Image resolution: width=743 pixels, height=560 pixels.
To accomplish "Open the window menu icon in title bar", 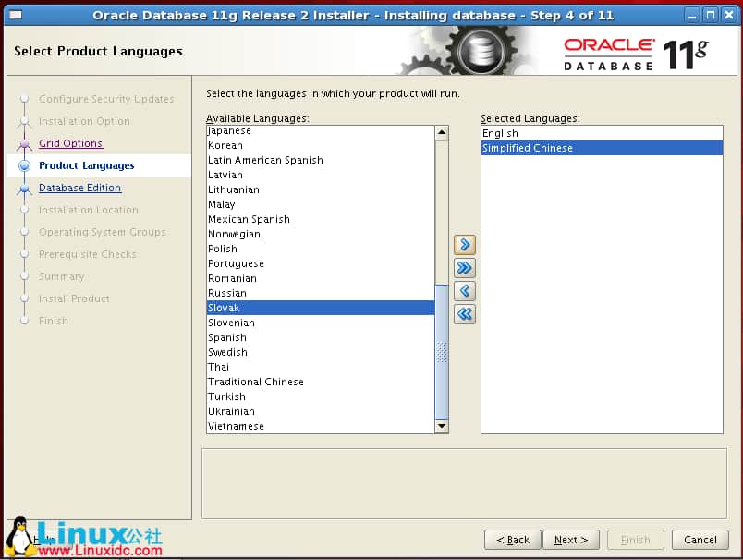I will click(x=16, y=15).
